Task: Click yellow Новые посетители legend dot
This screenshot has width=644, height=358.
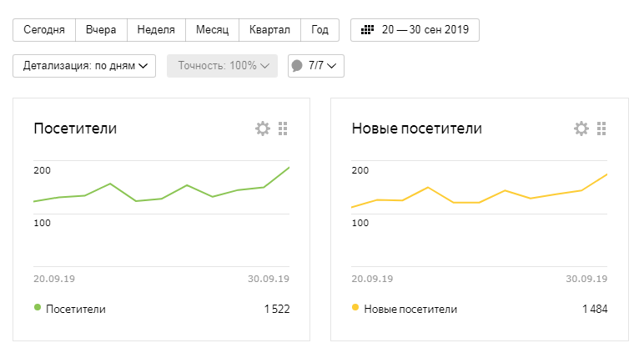Action: [356, 308]
